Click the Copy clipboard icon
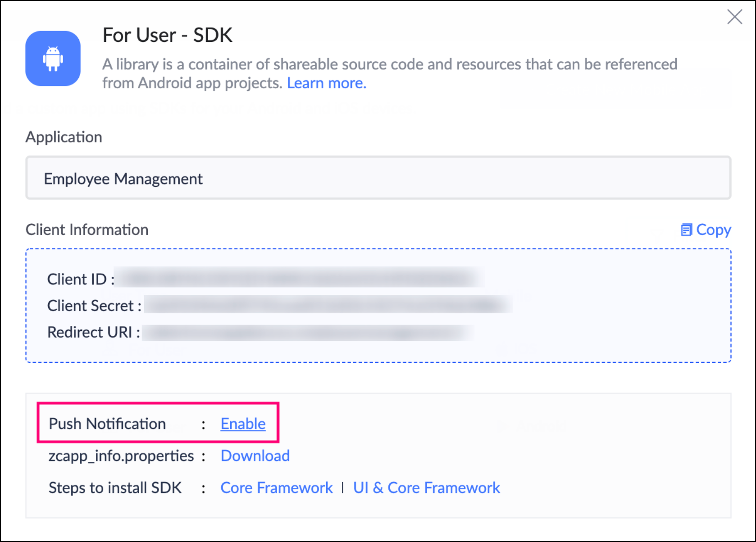This screenshot has width=756, height=542. click(x=686, y=230)
